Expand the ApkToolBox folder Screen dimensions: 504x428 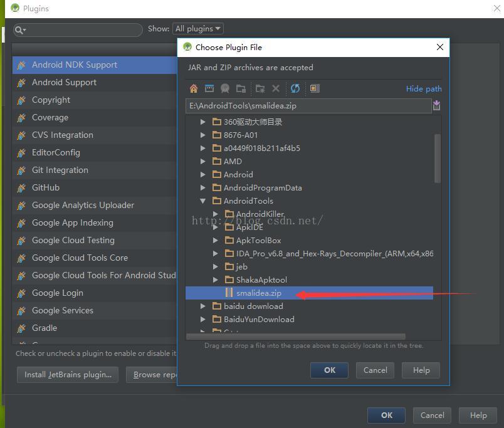216,241
